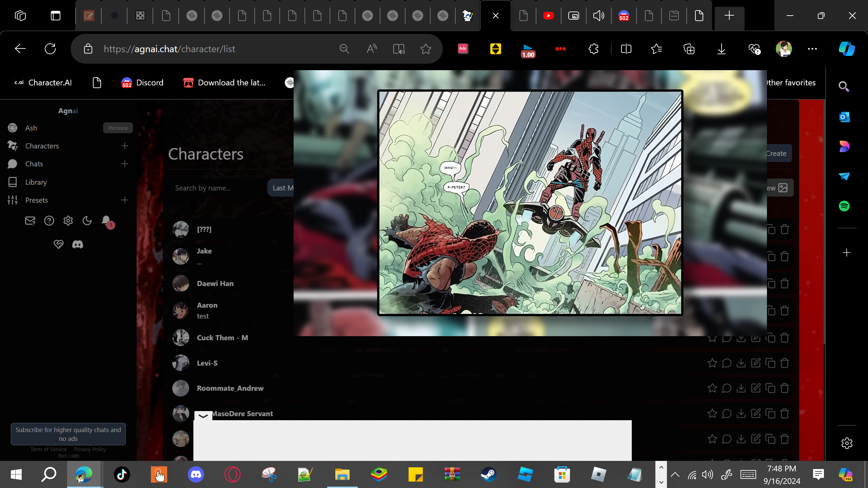Click the Subscribe for higher quality chats button
Image resolution: width=868 pixels, height=488 pixels.
tap(68, 434)
